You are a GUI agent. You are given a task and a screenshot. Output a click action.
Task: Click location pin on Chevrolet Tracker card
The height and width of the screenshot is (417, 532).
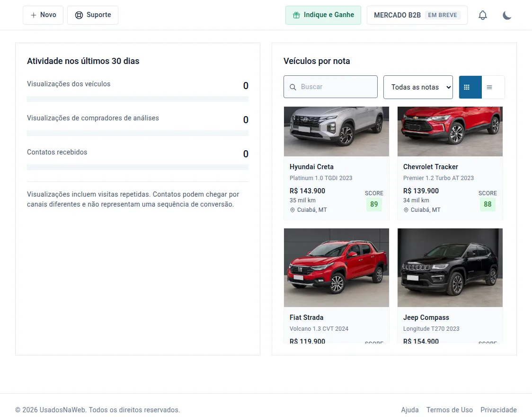tap(406, 210)
